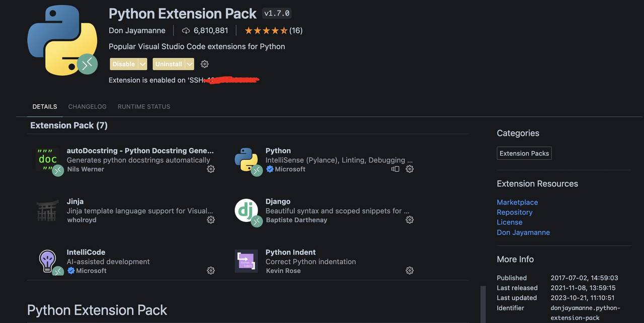Click the IntelliCode lightbulb icon
This screenshot has height=323, width=644.
pyautogui.click(x=48, y=261)
